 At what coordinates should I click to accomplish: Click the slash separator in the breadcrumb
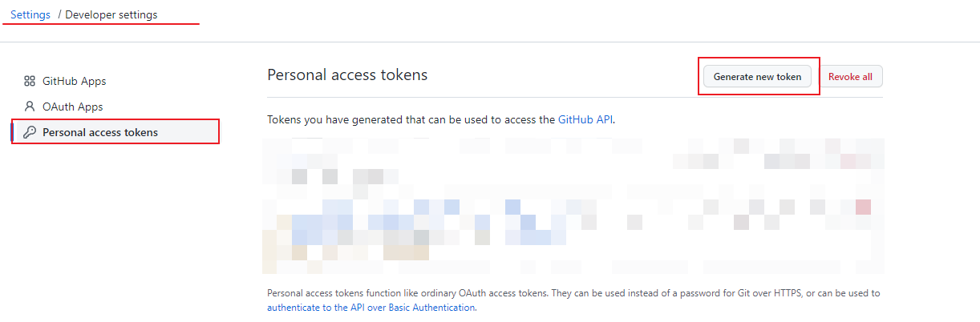(59, 14)
